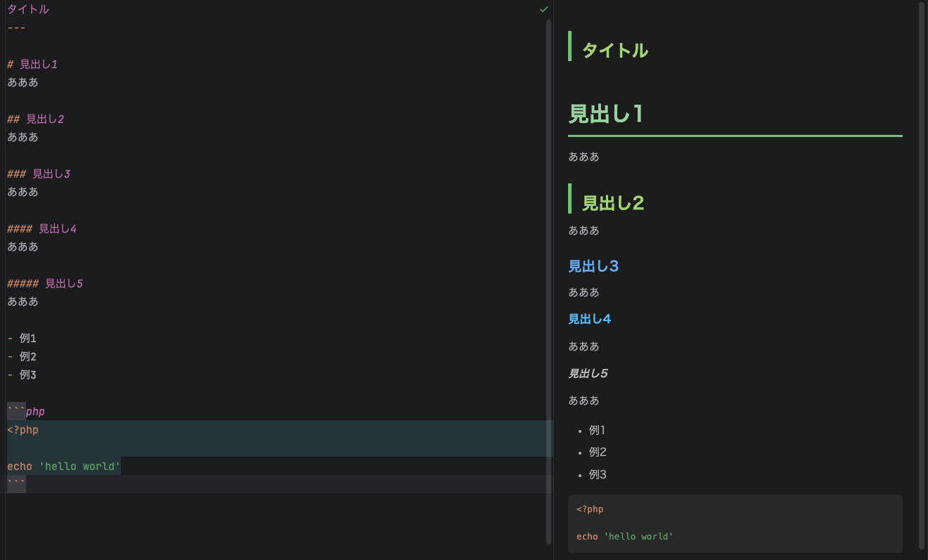Click '<?php' in the preview code block
The height and width of the screenshot is (560, 928).
coord(590,509)
